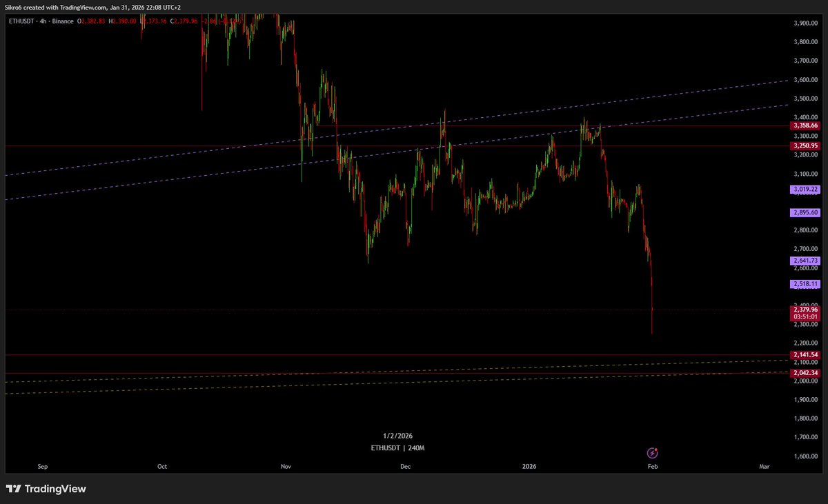This screenshot has height=504, width=828.
Task: Select the 4h interval label in header
Action: (44, 21)
